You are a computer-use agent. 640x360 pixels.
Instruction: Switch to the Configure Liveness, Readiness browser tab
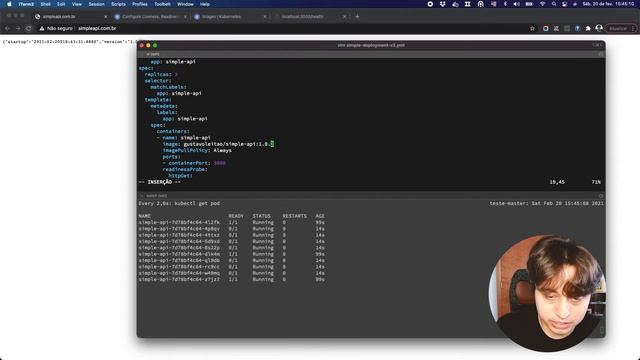[x=150, y=17]
